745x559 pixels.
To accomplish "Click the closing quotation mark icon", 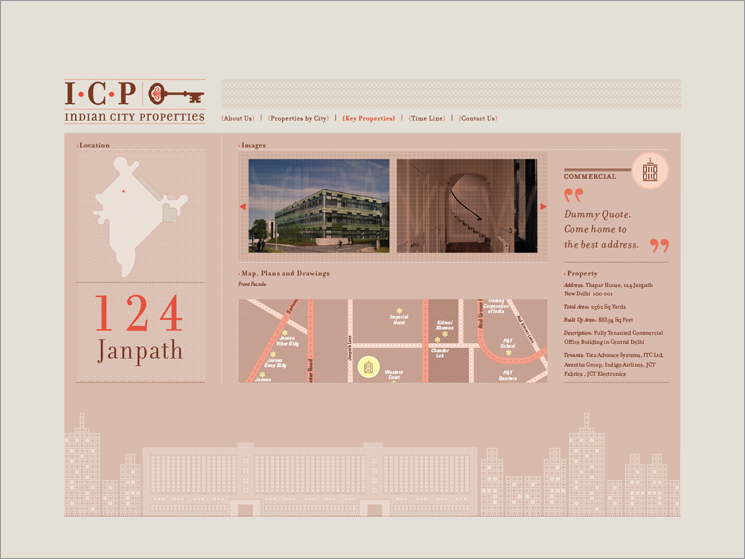I will (x=659, y=246).
